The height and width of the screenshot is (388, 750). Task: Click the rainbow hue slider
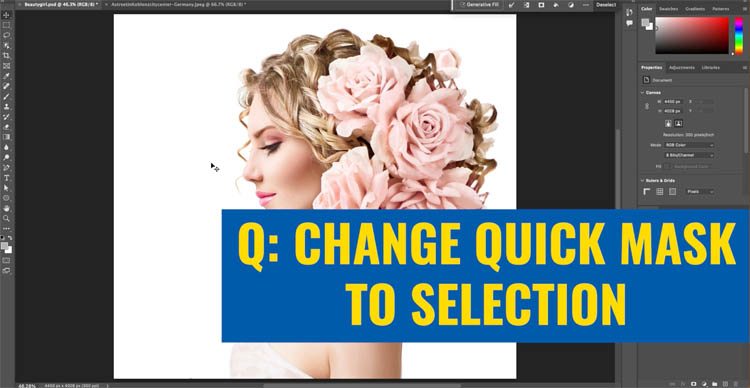[739, 35]
